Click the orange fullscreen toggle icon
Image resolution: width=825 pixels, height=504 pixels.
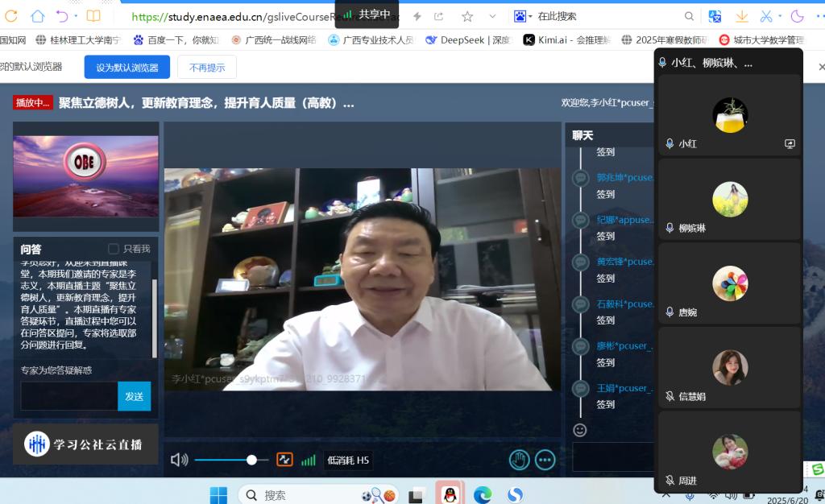coord(284,460)
